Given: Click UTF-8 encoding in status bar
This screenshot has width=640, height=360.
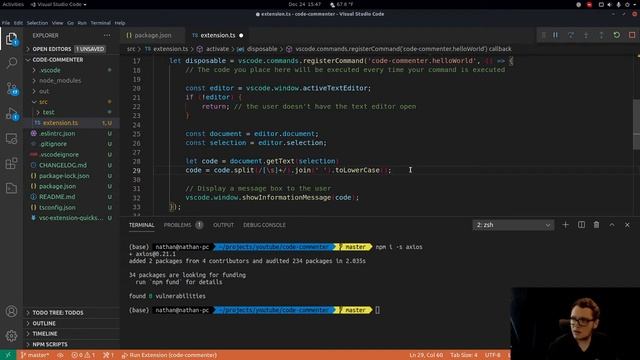Looking at the screenshot, I should pos(493,355).
